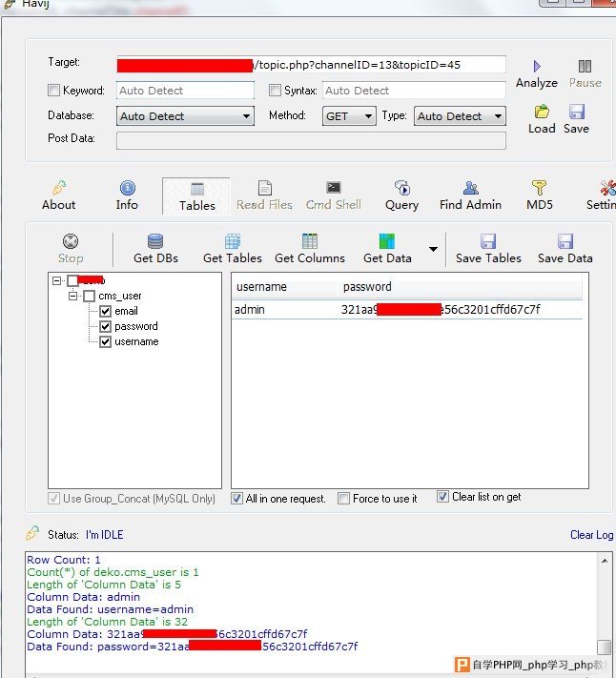Open the Info section icon

(127, 188)
